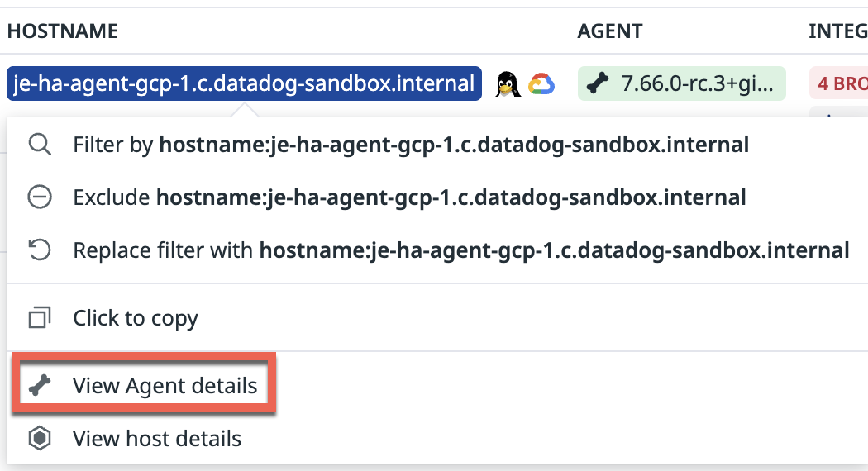Click the highlighted je-ha-agent-gcp-1 hostname pill
868x471 pixels.
(x=244, y=83)
